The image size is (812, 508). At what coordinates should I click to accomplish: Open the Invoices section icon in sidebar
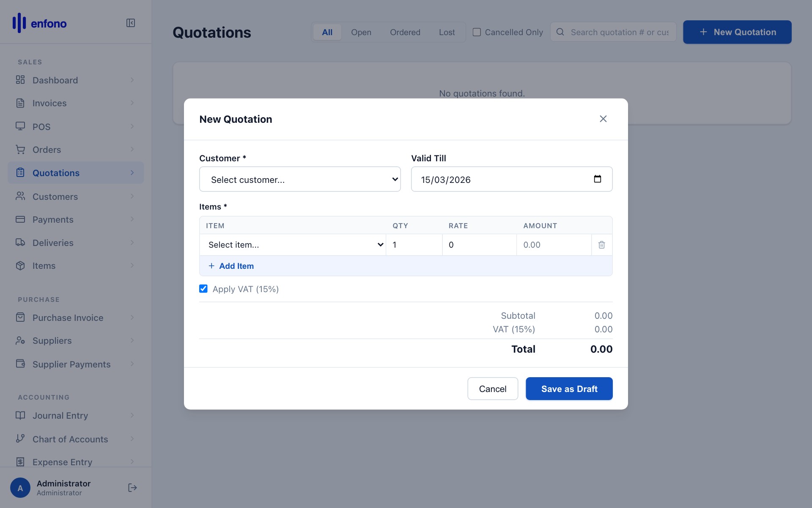click(x=20, y=103)
